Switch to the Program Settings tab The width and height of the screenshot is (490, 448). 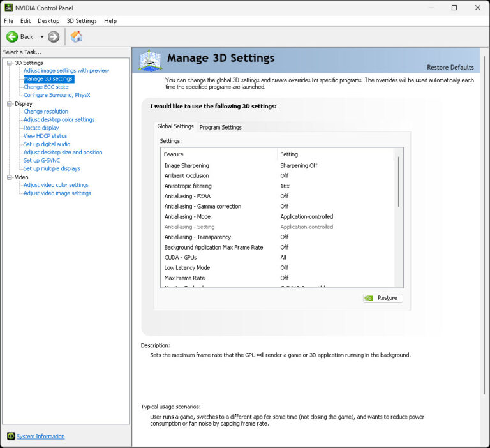pyautogui.click(x=220, y=127)
